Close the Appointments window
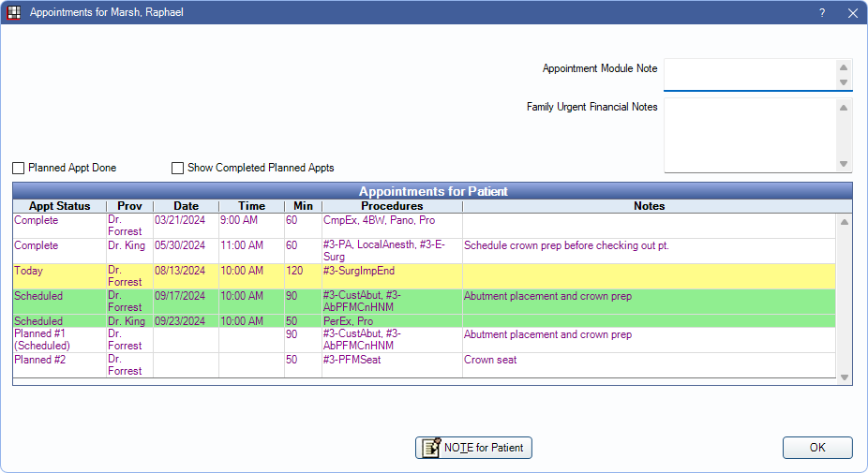 click(x=852, y=13)
